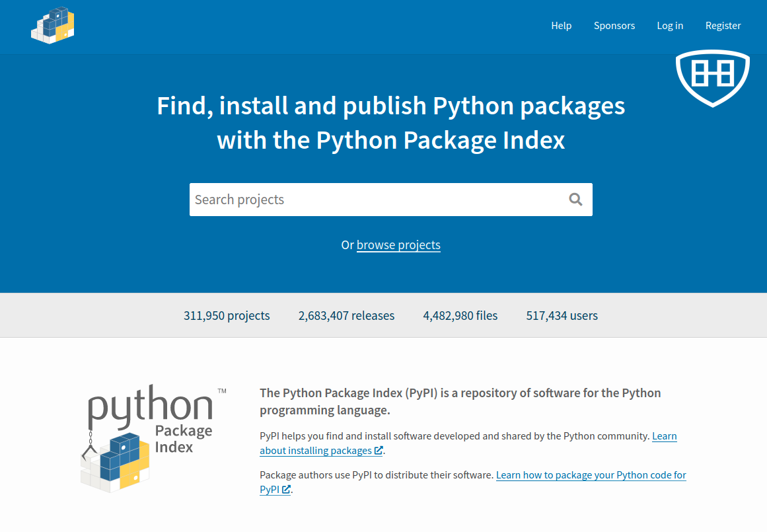
Task: Open the Help page
Action: (x=561, y=26)
